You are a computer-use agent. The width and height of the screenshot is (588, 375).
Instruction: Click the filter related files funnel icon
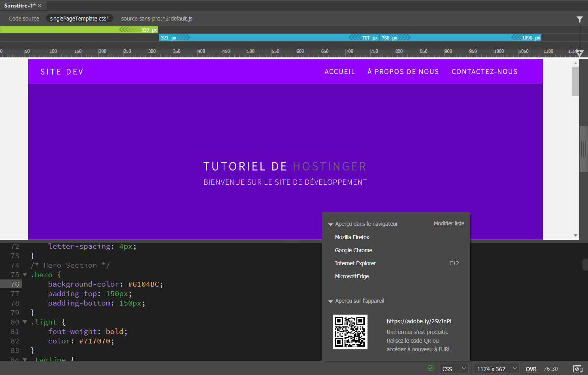(579, 19)
